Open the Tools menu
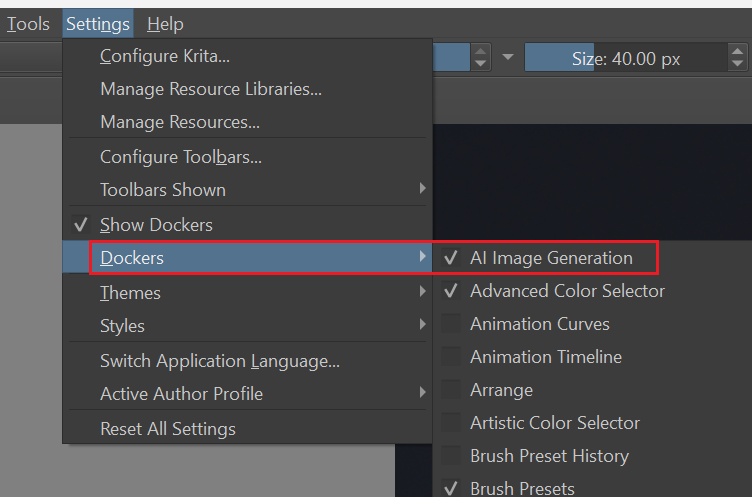Image resolution: width=752 pixels, height=497 pixels. (28, 24)
